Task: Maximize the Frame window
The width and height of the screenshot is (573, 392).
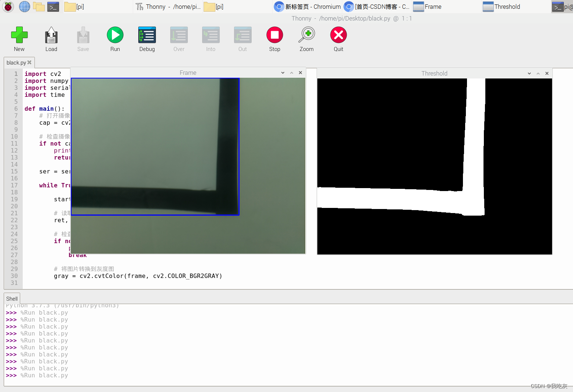Action: click(x=292, y=73)
